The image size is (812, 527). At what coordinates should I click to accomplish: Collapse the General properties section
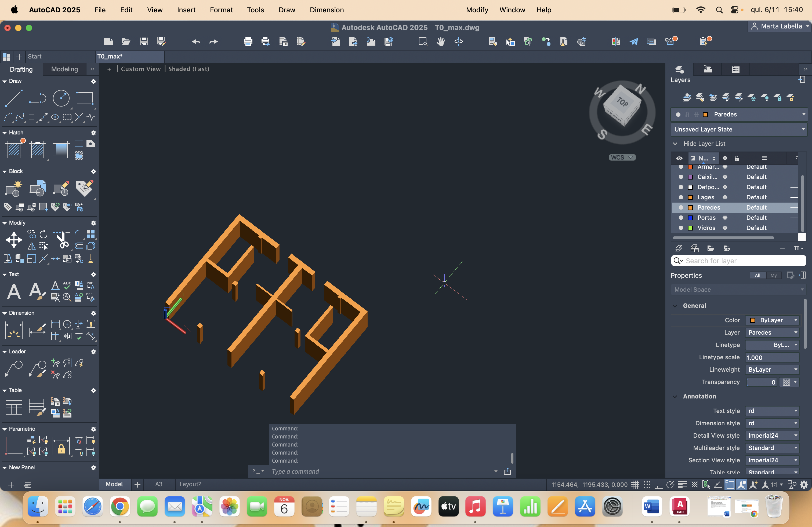[x=675, y=306]
